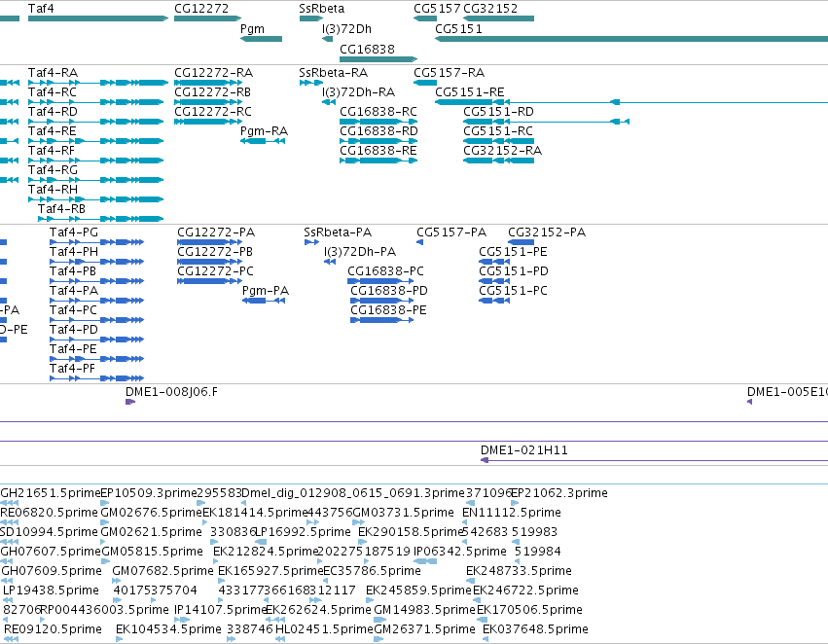828x644 pixels.
Task: Select transcript Taf4-RC
Action: tap(96, 102)
